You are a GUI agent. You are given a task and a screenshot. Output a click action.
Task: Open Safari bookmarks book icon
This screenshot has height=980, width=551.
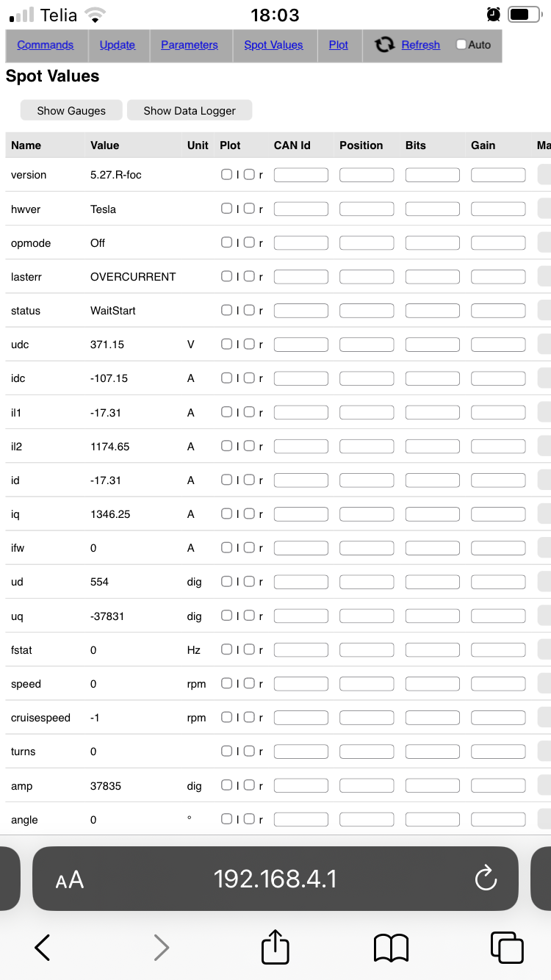391,948
